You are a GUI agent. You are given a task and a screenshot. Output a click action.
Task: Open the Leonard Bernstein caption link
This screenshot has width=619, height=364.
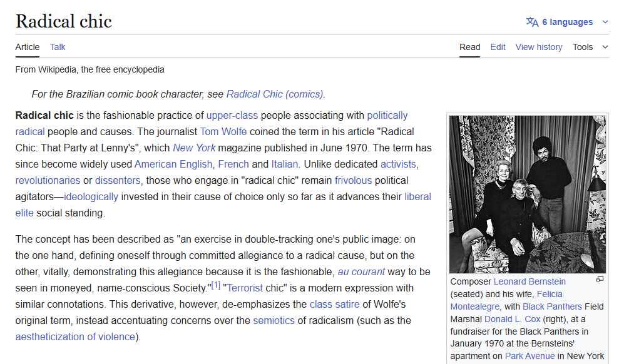click(529, 281)
